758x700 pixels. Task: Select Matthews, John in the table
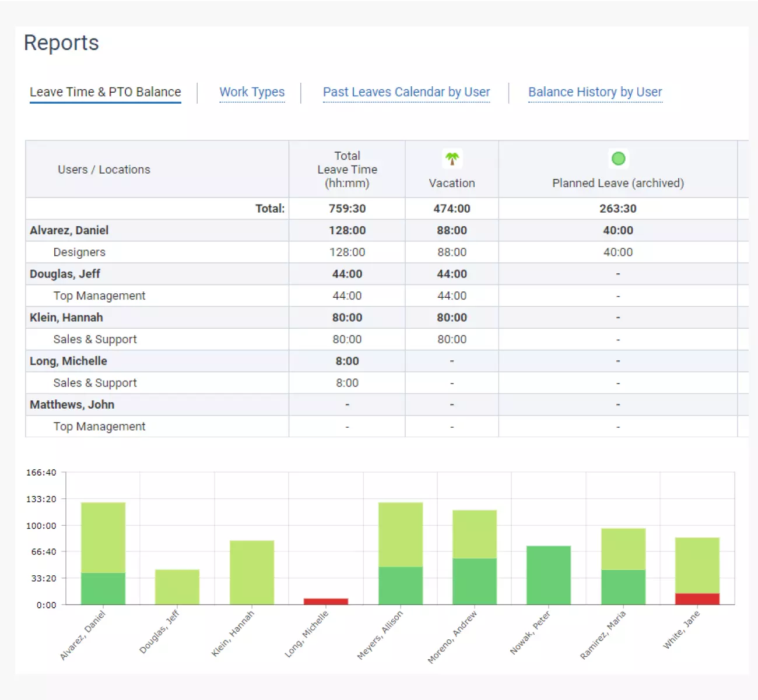[x=72, y=404]
